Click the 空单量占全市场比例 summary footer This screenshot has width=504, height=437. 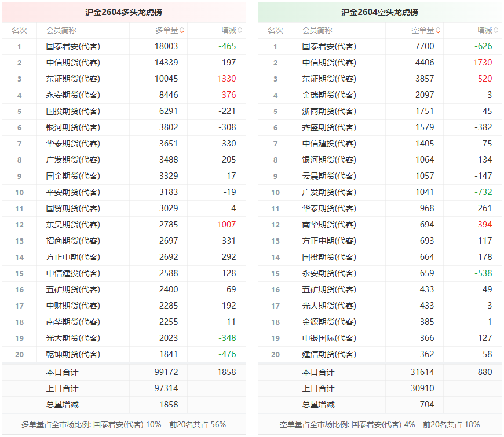(x=379, y=424)
